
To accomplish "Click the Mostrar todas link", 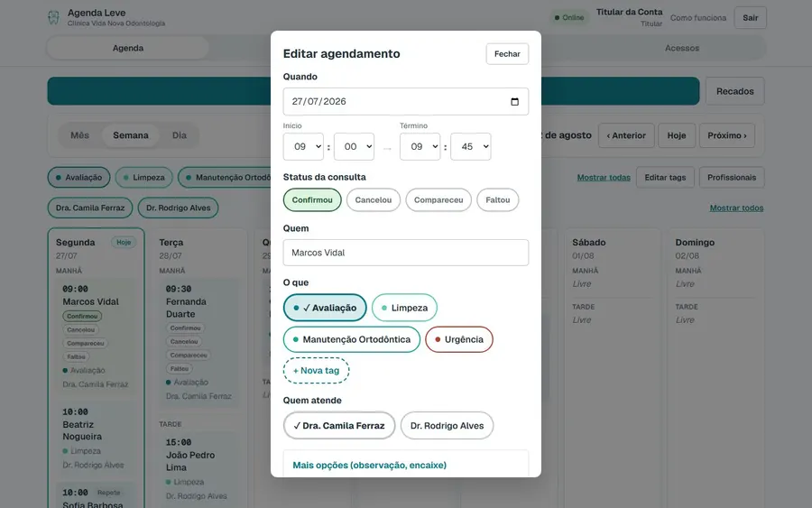I will pos(604,178).
